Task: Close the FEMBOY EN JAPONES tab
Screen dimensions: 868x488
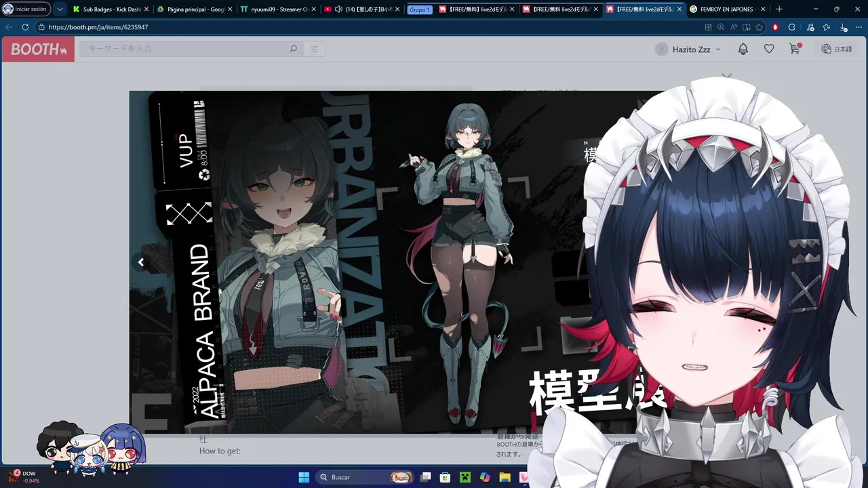Action: point(763,9)
